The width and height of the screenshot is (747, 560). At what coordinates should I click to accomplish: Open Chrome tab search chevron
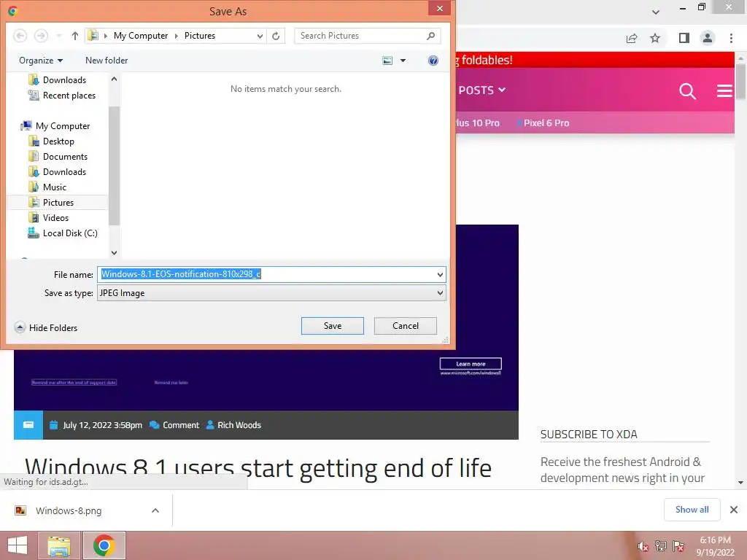[x=656, y=12]
